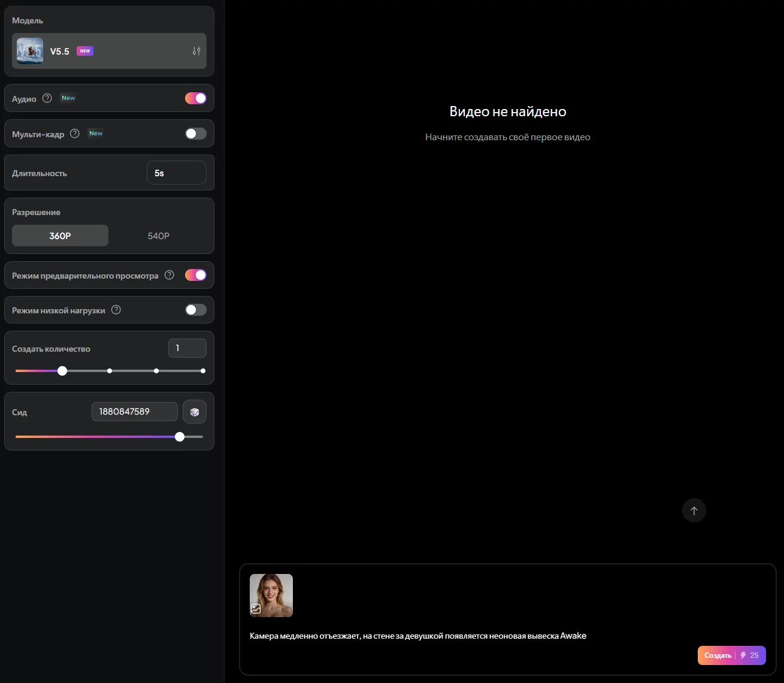Viewport: 784px width, 683px height.
Task: Click the seed number input field
Action: [x=134, y=412]
